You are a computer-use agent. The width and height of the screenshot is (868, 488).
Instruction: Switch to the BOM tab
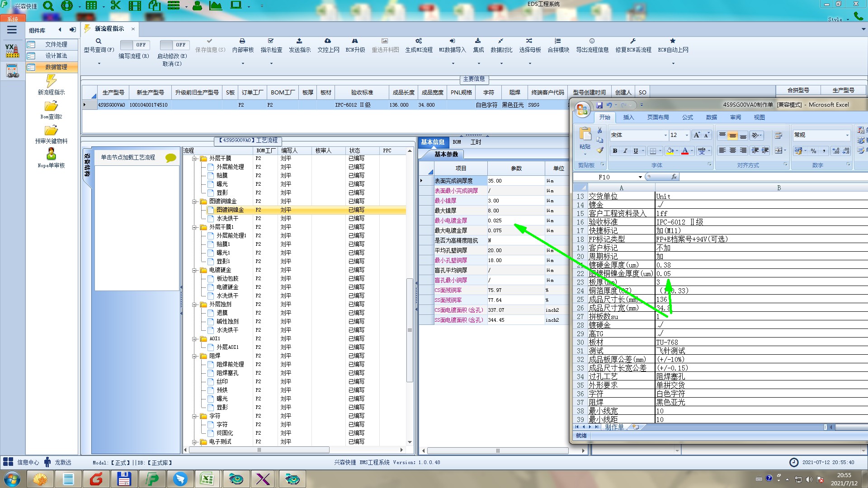[x=457, y=142]
